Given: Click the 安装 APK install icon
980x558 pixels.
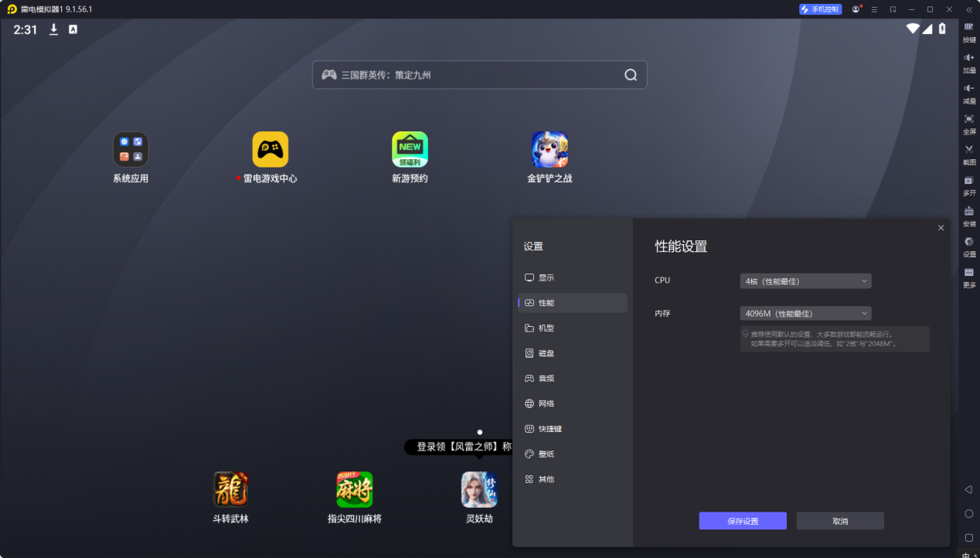Looking at the screenshot, I should coord(969,216).
